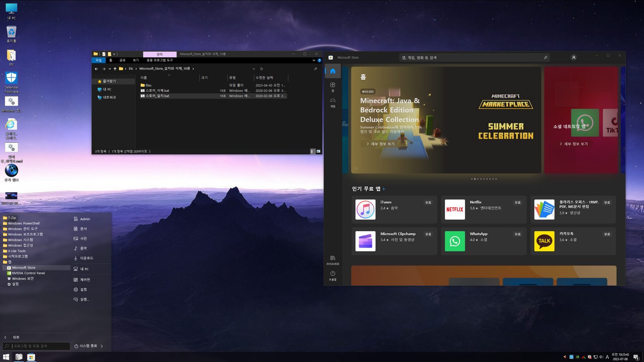This screenshot has height=362, width=644.
Task: Expand the 인기 무료 앱 chevron
Action: click(x=384, y=189)
